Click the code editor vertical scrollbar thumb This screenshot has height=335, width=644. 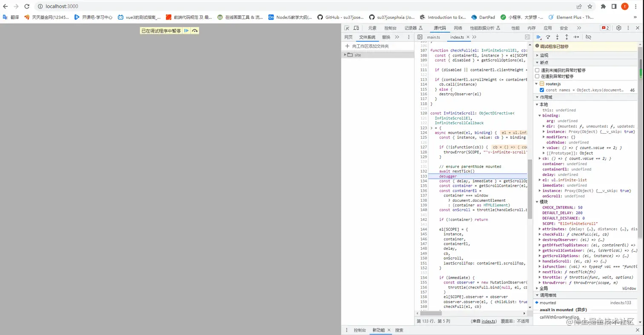pyautogui.click(x=530, y=189)
